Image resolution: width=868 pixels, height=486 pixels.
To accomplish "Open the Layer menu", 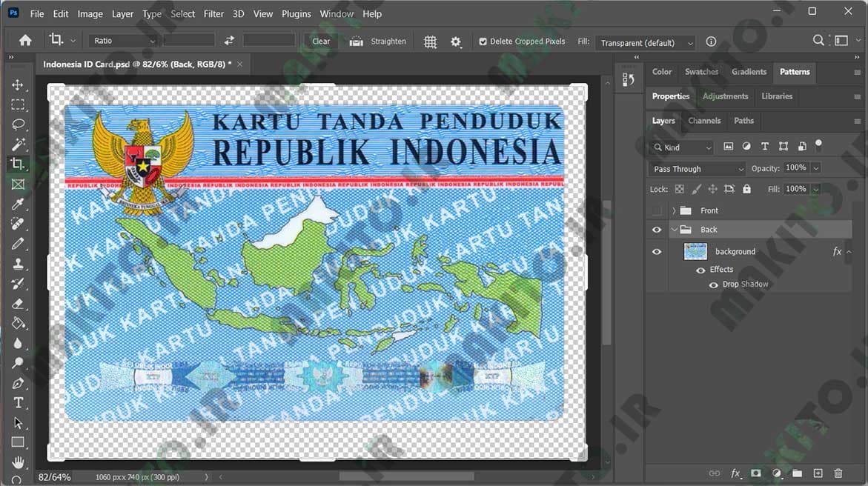I will (122, 14).
